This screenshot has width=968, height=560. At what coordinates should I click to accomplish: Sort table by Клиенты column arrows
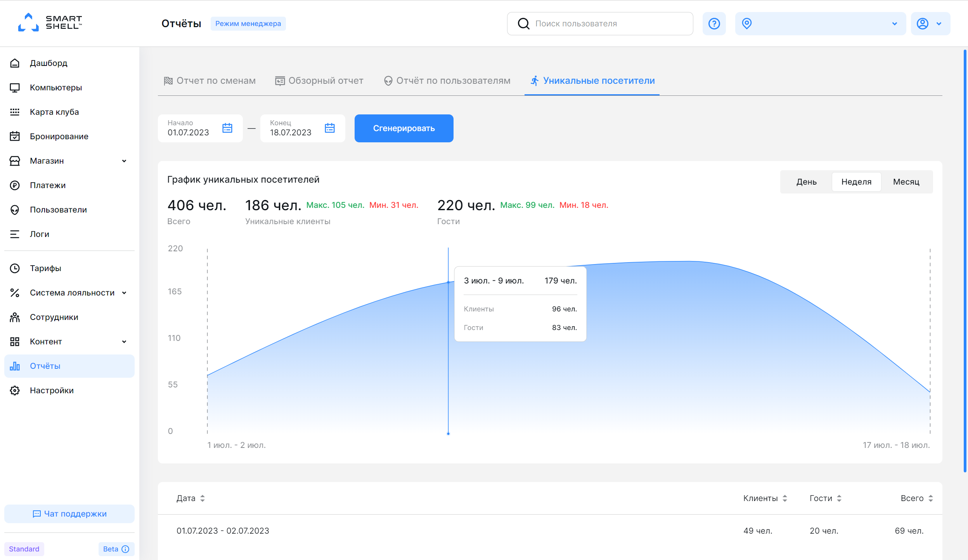coord(785,498)
